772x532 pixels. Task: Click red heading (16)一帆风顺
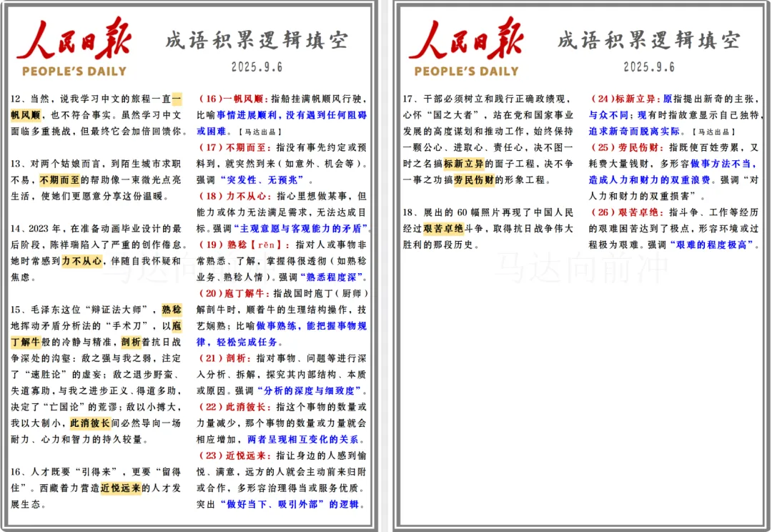[x=232, y=99]
